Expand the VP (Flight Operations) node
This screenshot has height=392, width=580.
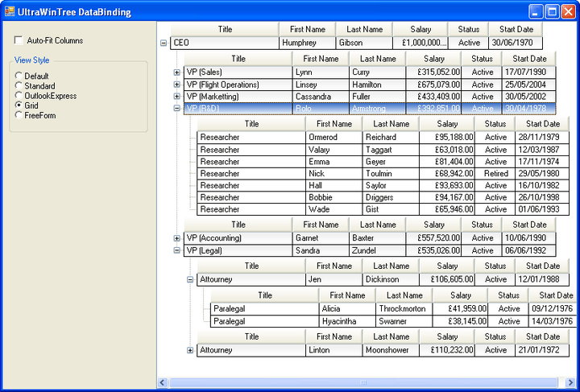(x=176, y=85)
